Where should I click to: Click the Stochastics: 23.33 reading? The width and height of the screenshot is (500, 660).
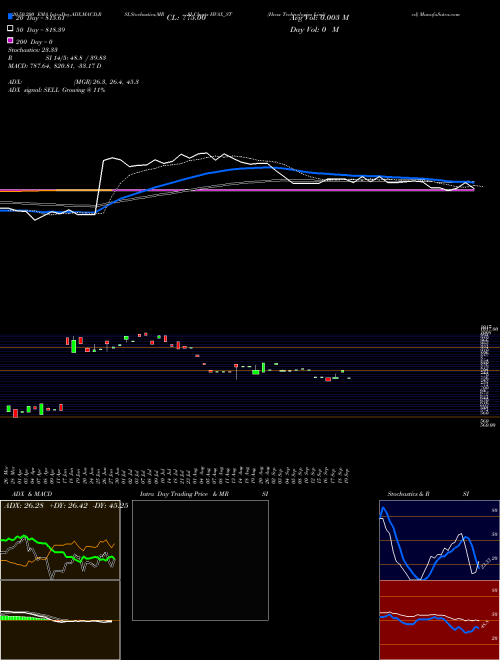coord(33,50)
